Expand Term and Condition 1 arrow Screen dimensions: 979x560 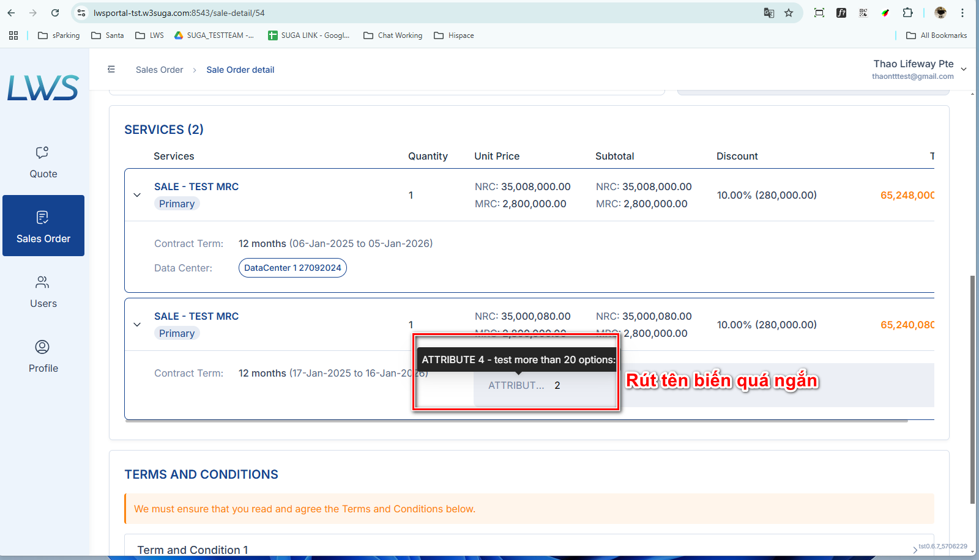pos(915,550)
